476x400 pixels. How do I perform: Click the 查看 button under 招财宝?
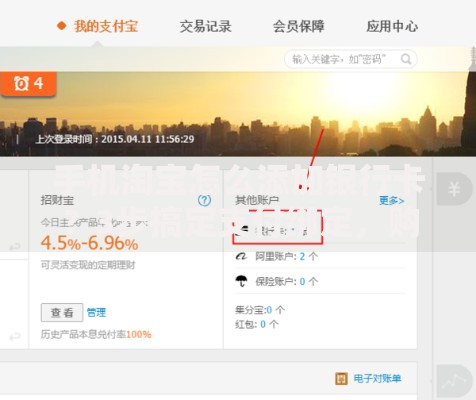tap(62, 312)
